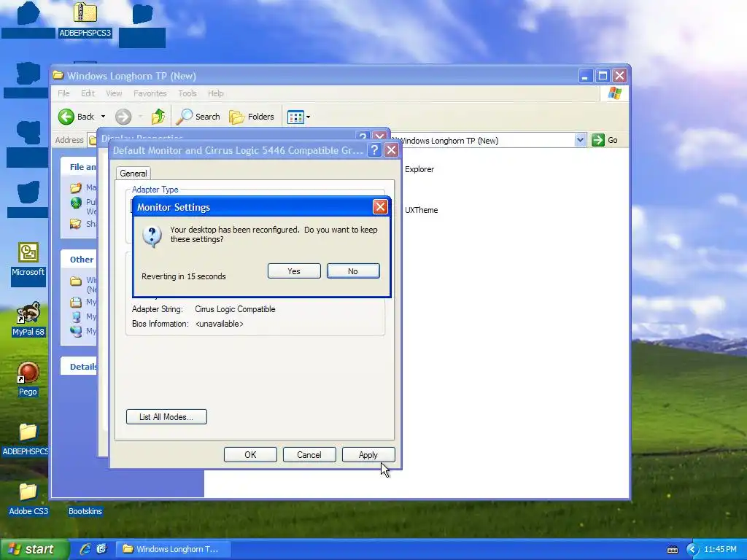This screenshot has width=747, height=560.
Task: Open the View menu in Explorer
Action: tap(114, 93)
